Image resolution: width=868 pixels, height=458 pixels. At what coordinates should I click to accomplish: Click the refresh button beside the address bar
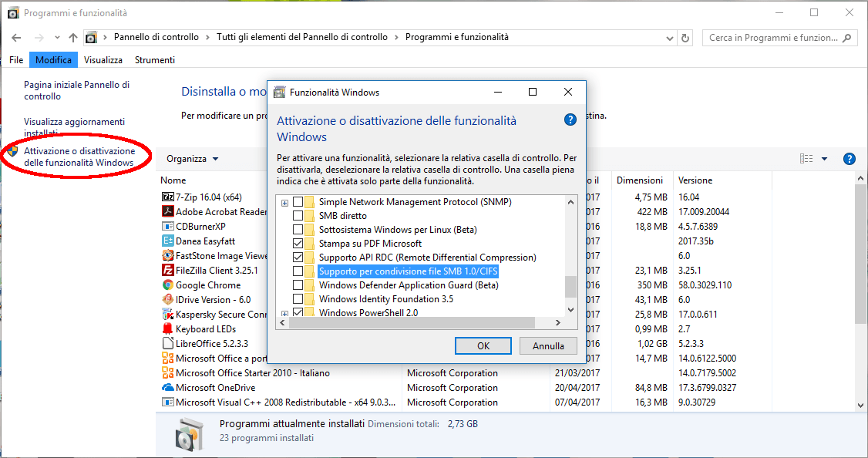685,38
